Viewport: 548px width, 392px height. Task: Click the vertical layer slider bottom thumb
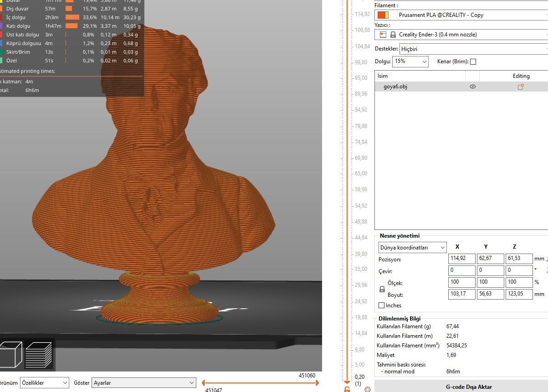[347, 382]
